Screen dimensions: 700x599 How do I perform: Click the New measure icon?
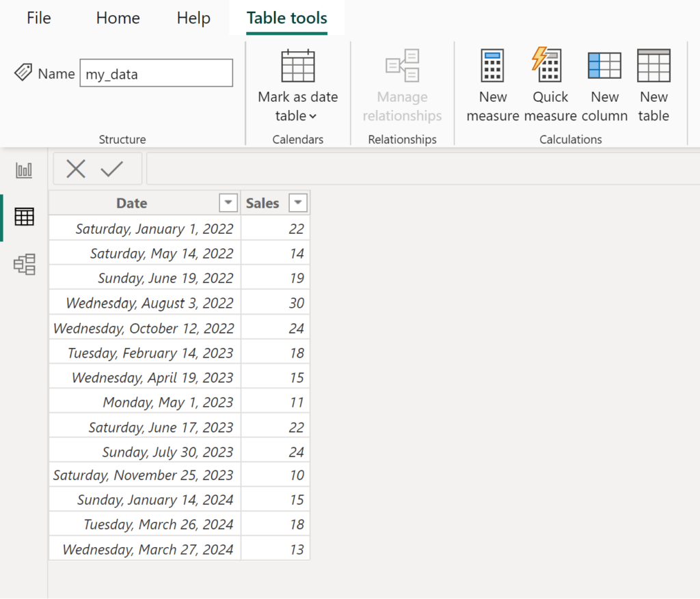pos(492,65)
